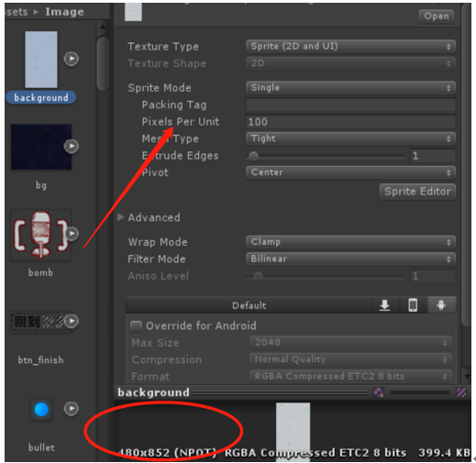The height and width of the screenshot is (463, 476).
Task: Select the bomb asset thumbnail
Action: pyautogui.click(x=41, y=235)
